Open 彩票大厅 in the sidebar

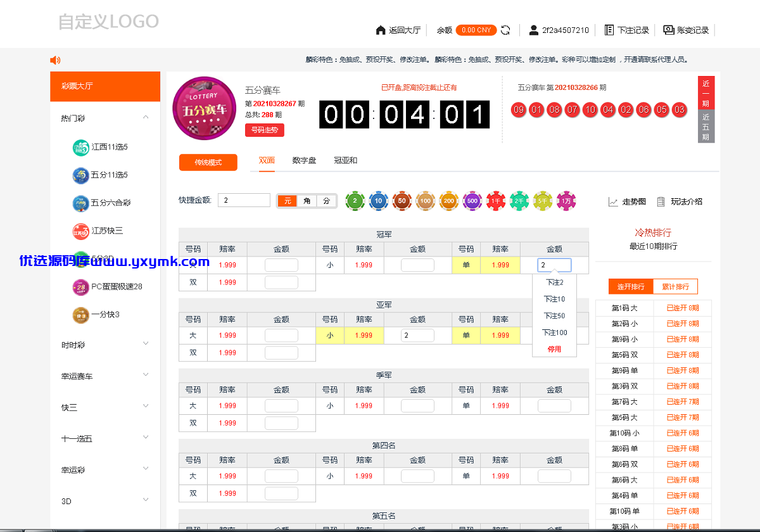click(105, 87)
